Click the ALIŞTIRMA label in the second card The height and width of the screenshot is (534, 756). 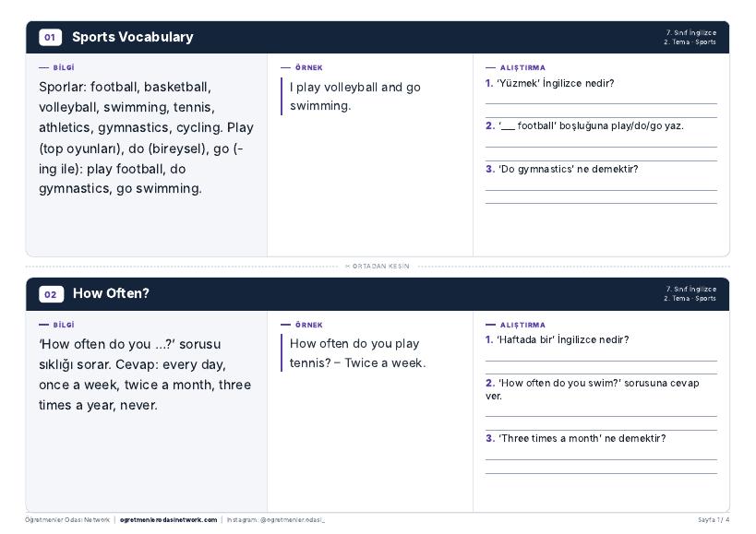point(522,325)
